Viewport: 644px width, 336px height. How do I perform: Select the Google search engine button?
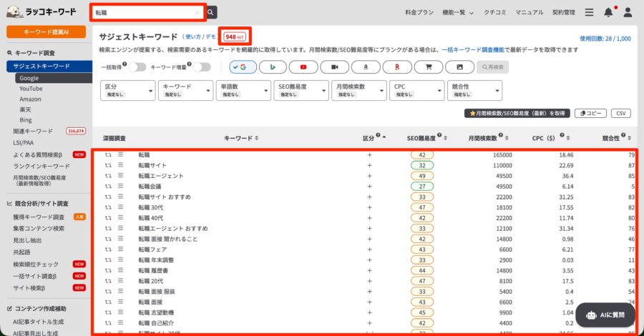[x=243, y=67]
